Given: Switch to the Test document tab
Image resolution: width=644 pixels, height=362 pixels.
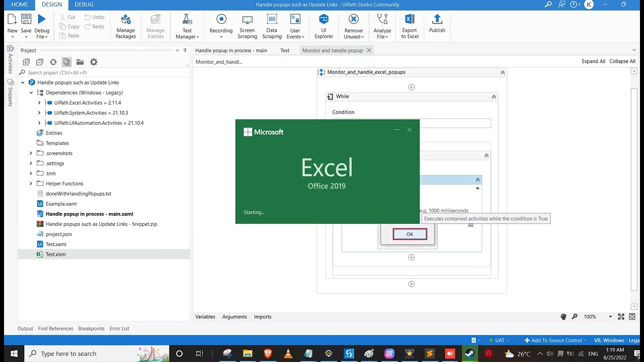Looking at the screenshot, I should click(285, 50).
